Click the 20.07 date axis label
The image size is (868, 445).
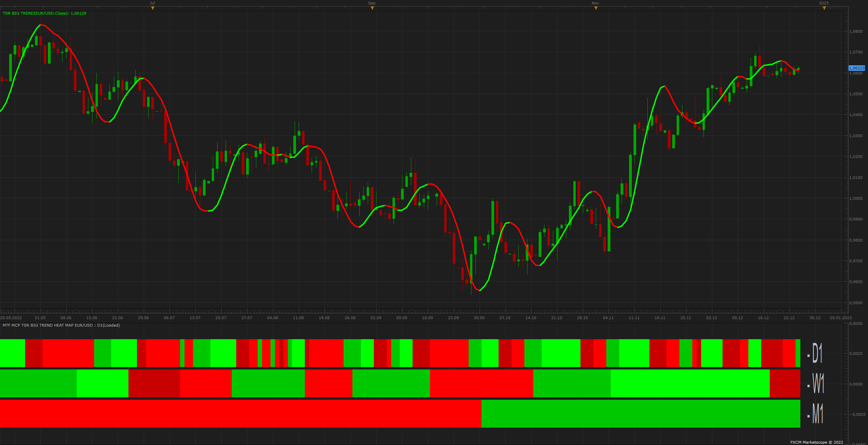pyautogui.click(x=221, y=318)
